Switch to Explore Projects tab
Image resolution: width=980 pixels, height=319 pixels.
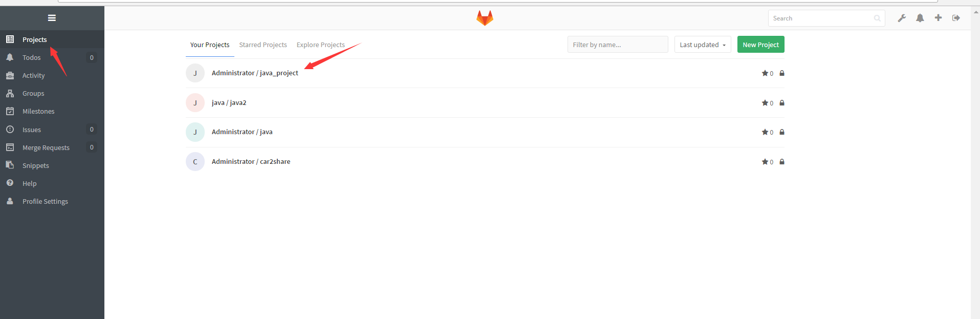pyautogui.click(x=321, y=45)
